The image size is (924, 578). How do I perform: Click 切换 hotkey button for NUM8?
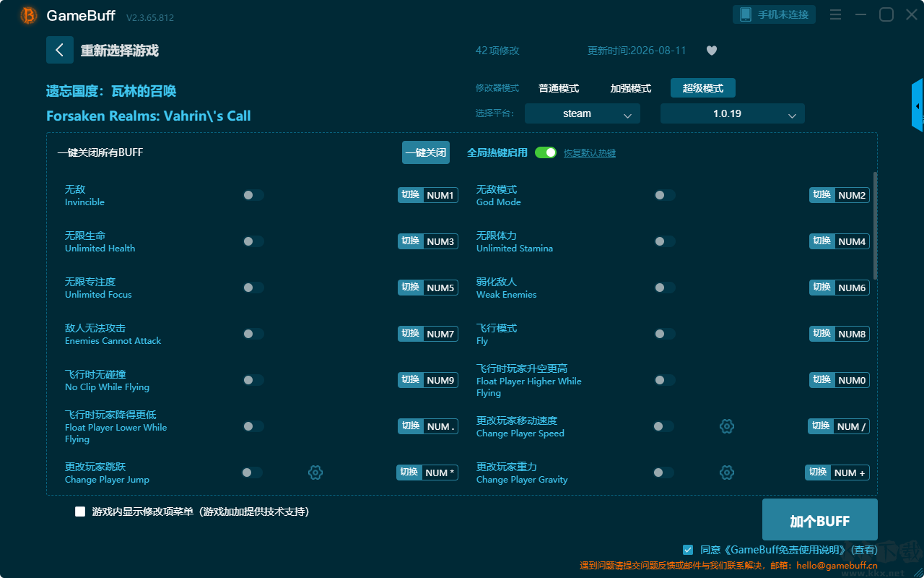822,334
